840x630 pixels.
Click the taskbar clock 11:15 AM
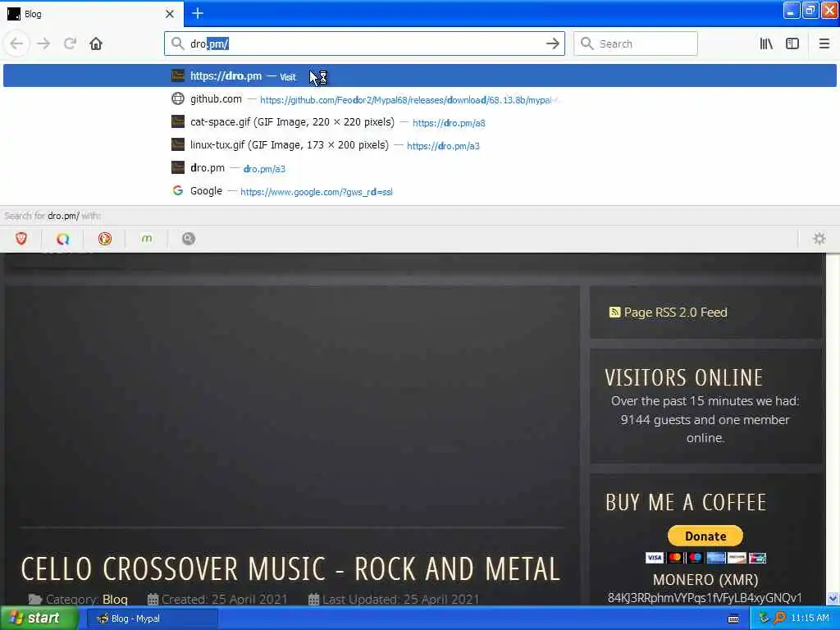[810, 619]
